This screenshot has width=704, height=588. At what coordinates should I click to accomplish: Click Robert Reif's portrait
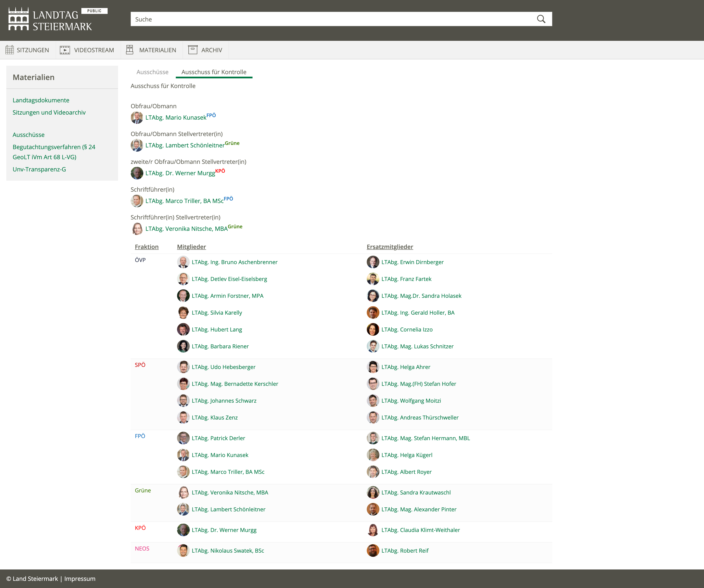pyautogui.click(x=373, y=551)
